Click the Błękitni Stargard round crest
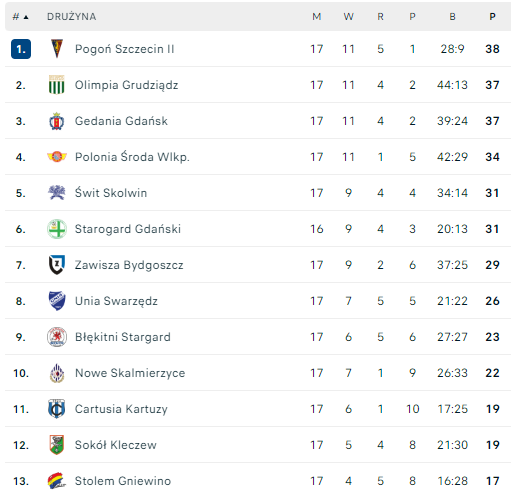 point(57,337)
